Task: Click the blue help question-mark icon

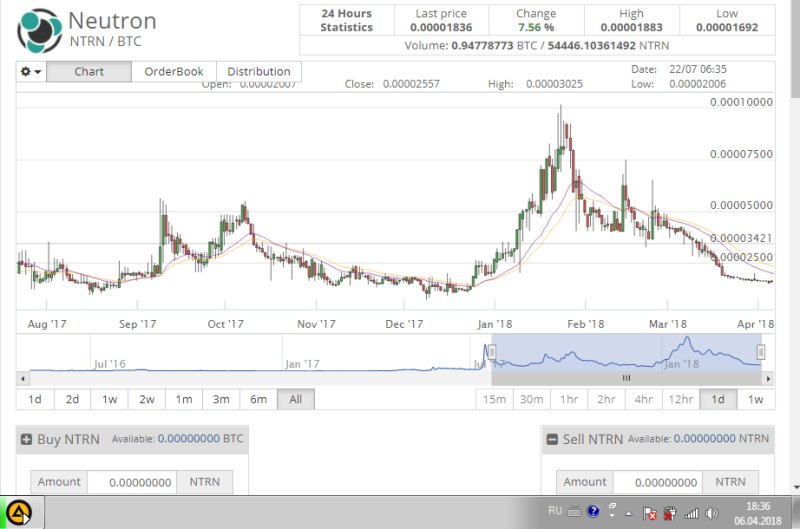Action: (x=594, y=511)
